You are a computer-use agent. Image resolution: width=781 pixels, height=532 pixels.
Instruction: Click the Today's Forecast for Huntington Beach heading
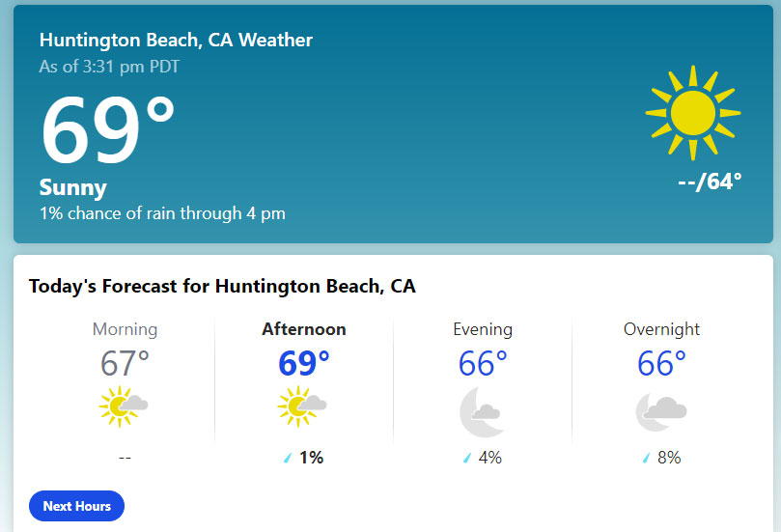(222, 287)
